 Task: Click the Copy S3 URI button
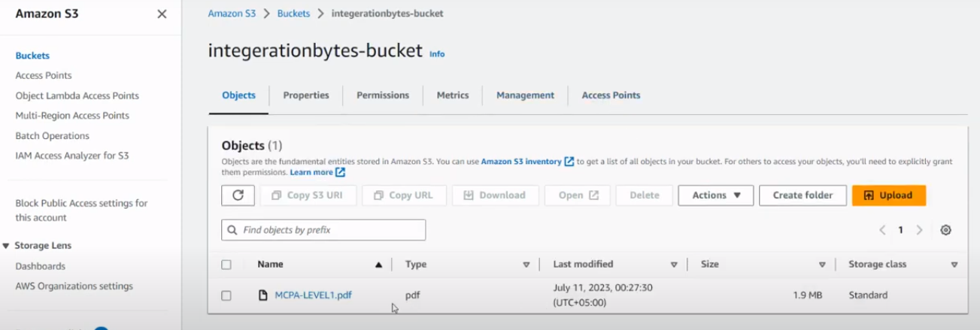point(307,195)
